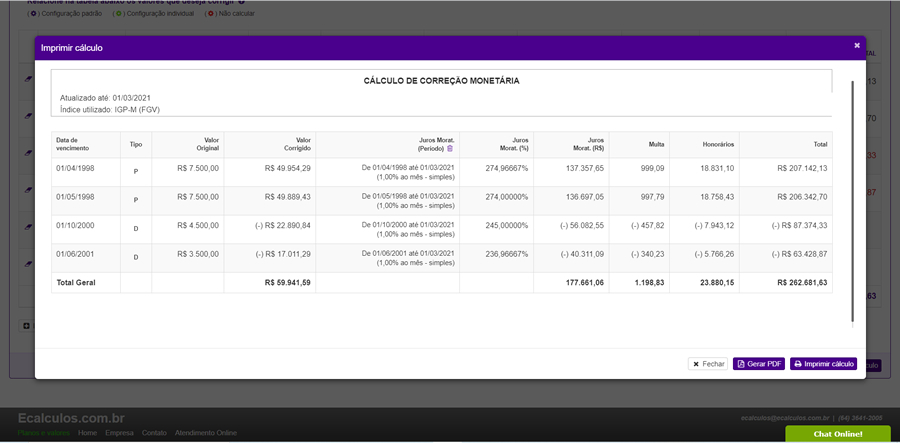
Task: Click honorários value 18.831,10
Action: point(718,168)
